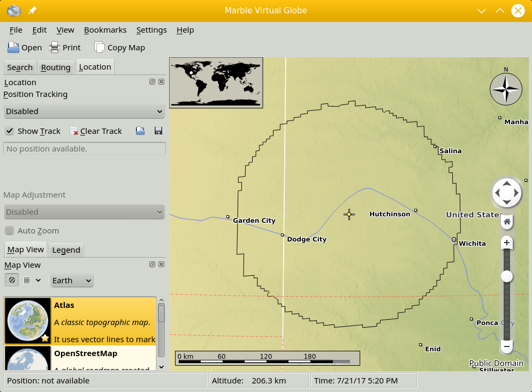532x392 pixels.
Task: Pan the map left with the navigation arrow
Action: pyautogui.click(x=497, y=193)
